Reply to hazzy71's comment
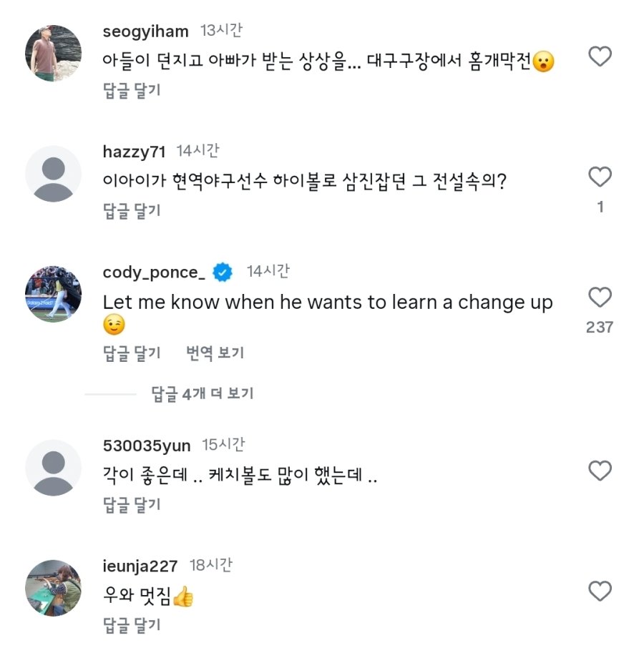This screenshot has height=663, width=644. point(132,210)
